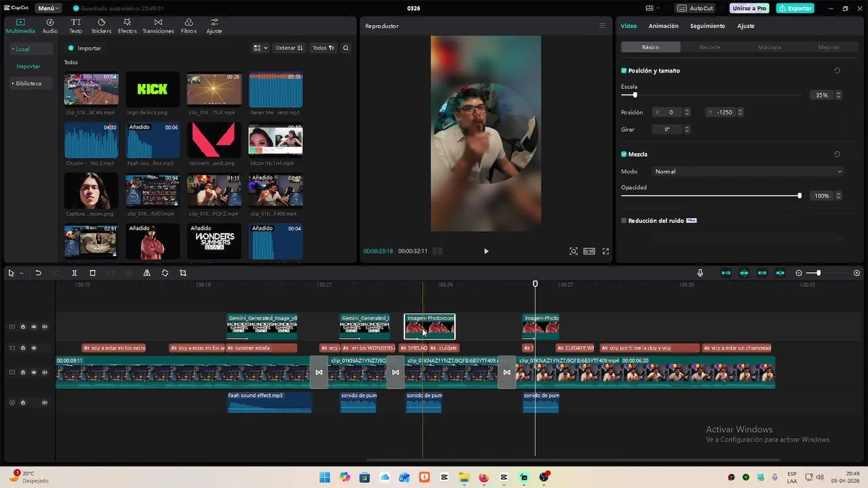This screenshot has width=868, height=488.
Task: Open the Stickers tab
Action: (x=101, y=26)
